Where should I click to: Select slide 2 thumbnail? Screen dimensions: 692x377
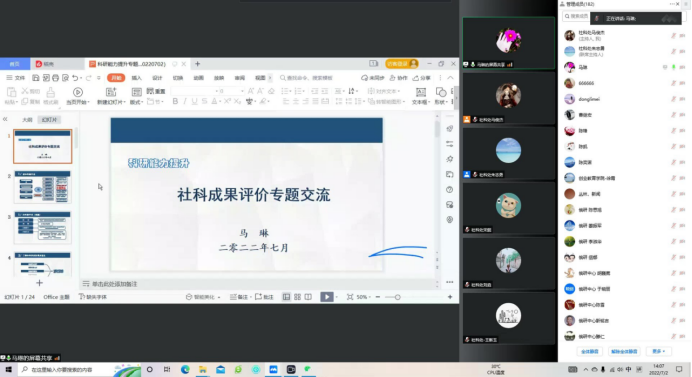click(42, 187)
